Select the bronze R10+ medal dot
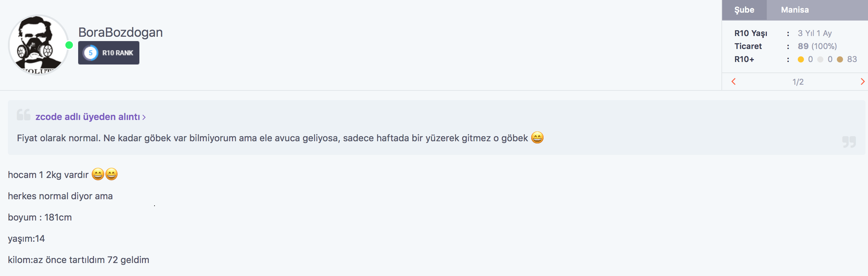The image size is (868, 276). point(840,59)
